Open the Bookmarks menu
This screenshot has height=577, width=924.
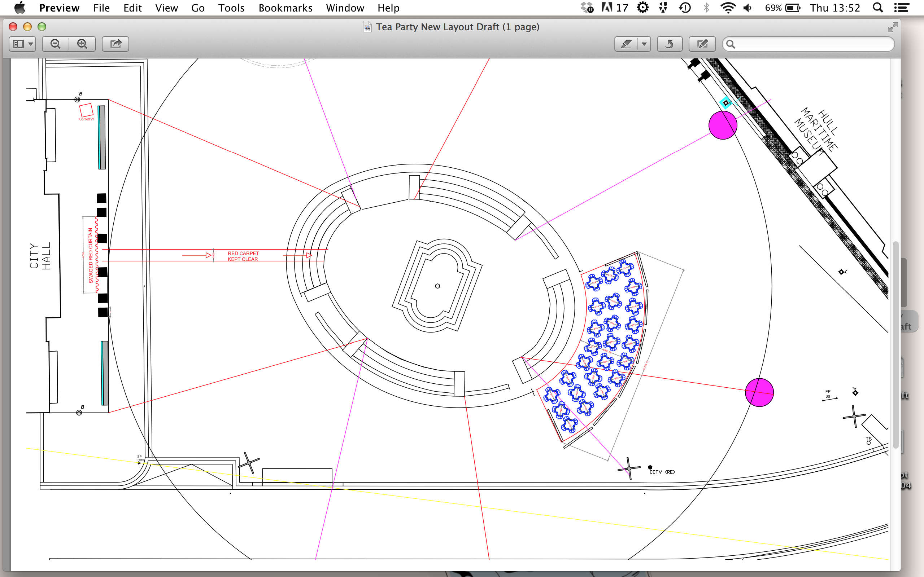tap(285, 8)
